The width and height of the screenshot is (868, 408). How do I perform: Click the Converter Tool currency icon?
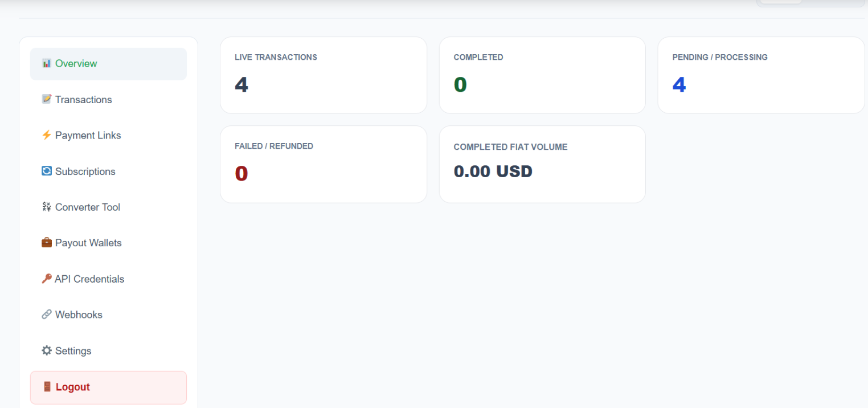tap(47, 207)
